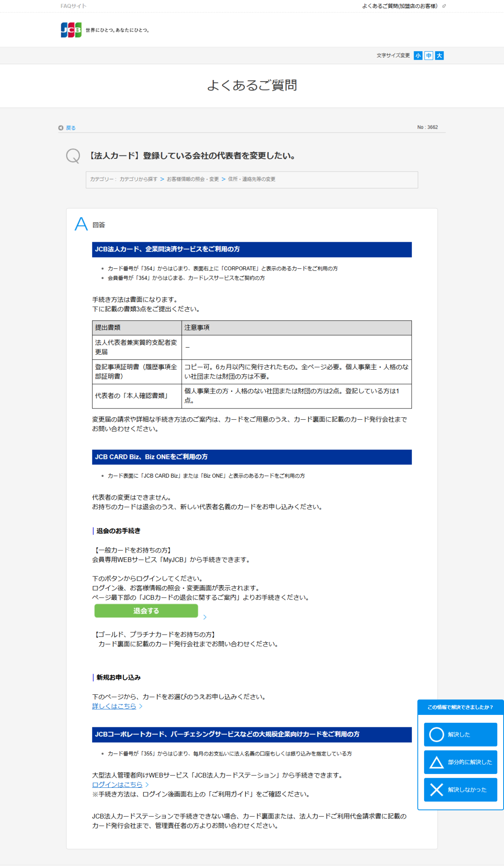The height and width of the screenshot is (867, 504).
Task: Click the 登記事項証明書 table cell
Action: pyautogui.click(x=137, y=371)
